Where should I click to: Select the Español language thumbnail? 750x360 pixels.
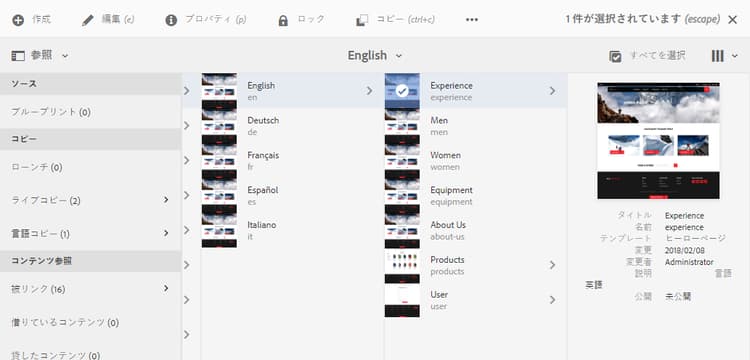[x=219, y=196]
